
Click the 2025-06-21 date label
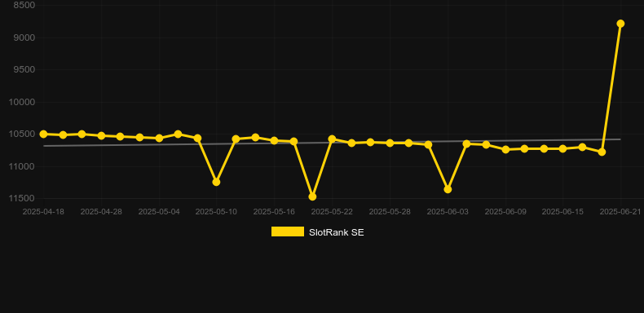(x=620, y=212)
